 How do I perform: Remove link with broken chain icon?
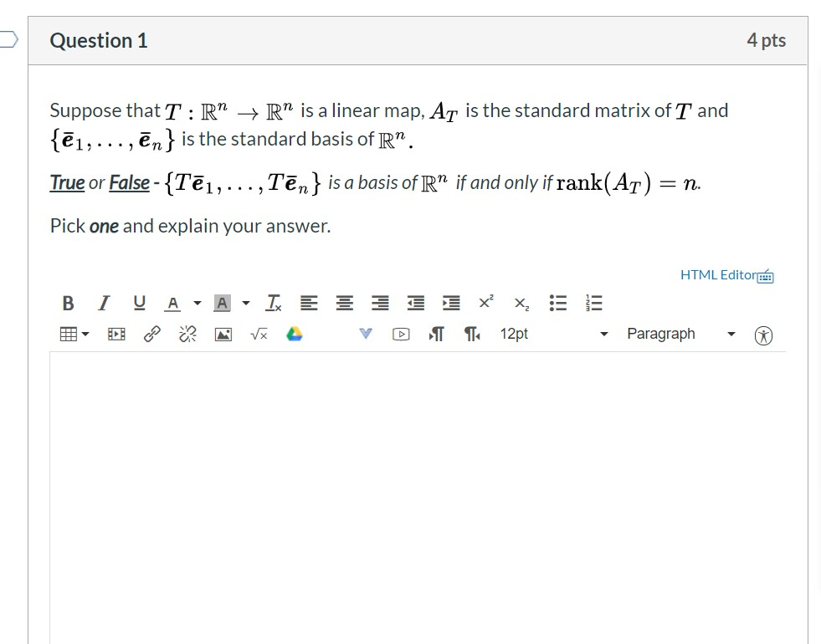point(187,334)
